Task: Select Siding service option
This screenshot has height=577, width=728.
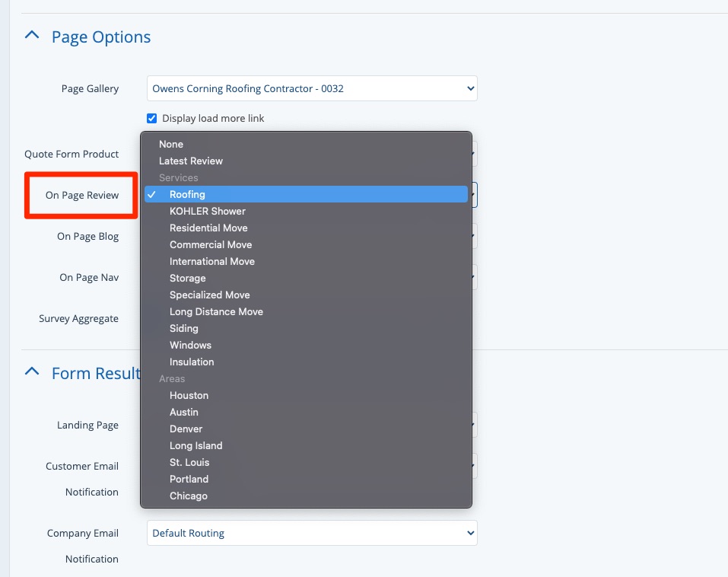Action: (x=184, y=328)
